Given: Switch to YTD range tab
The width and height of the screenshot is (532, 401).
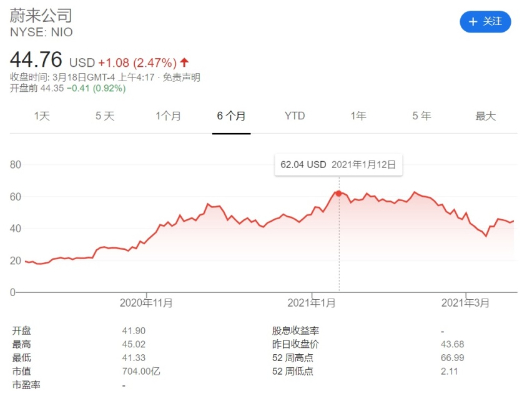Looking at the screenshot, I should click(x=295, y=116).
